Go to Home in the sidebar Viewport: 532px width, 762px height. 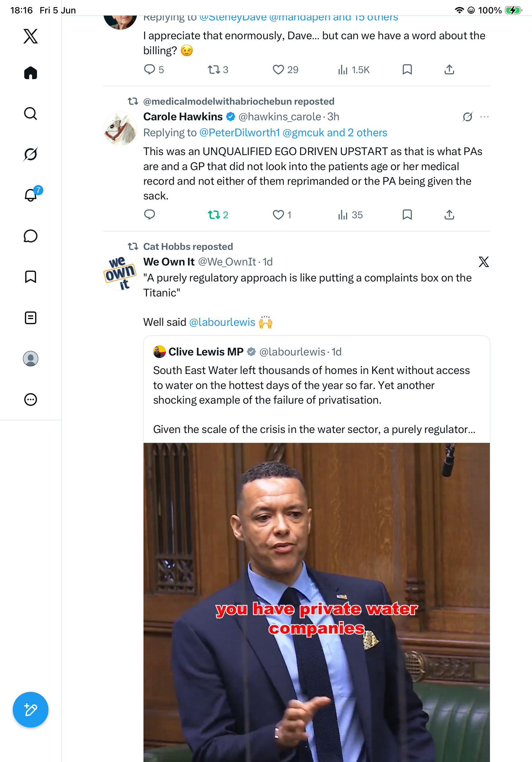(x=31, y=73)
